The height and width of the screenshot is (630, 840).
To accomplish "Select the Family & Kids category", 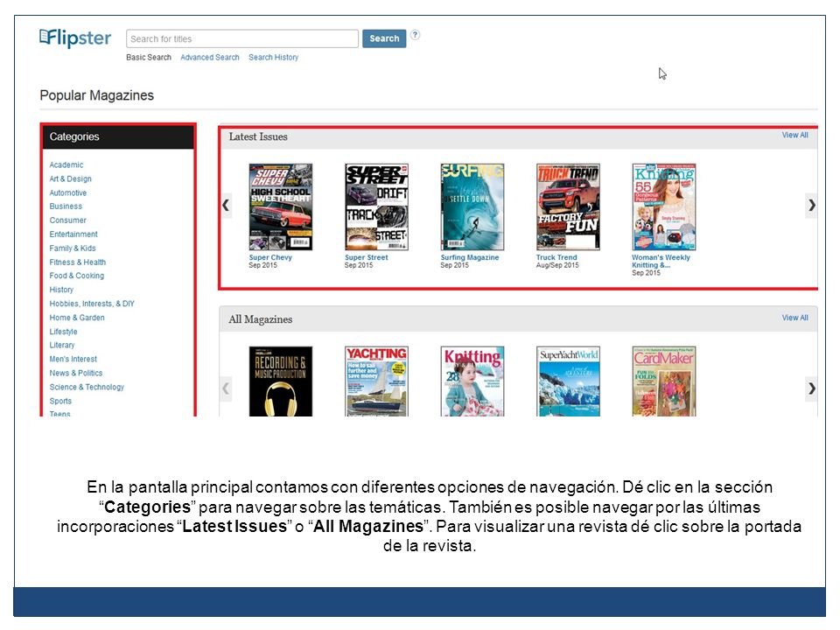I will [x=73, y=248].
